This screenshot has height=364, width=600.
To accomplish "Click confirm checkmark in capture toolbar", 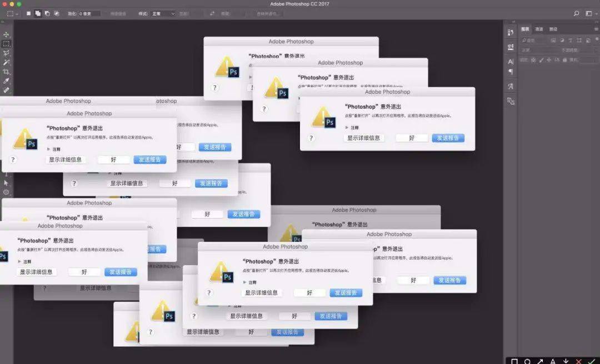I will point(591,361).
